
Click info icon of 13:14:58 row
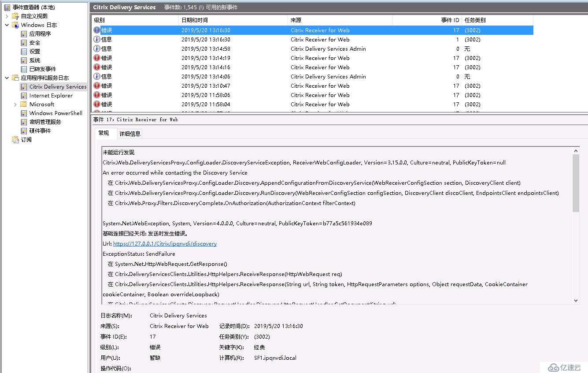tap(97, 49)
